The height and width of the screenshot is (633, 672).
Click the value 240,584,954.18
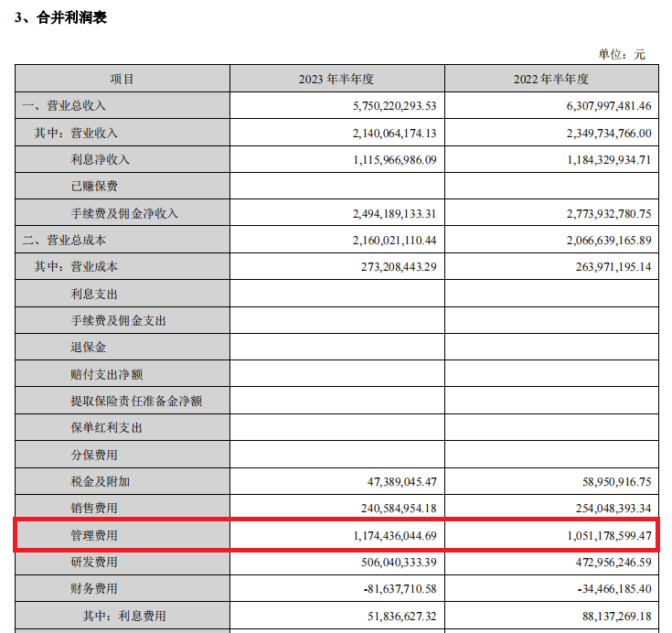click(x=399, y=509)
